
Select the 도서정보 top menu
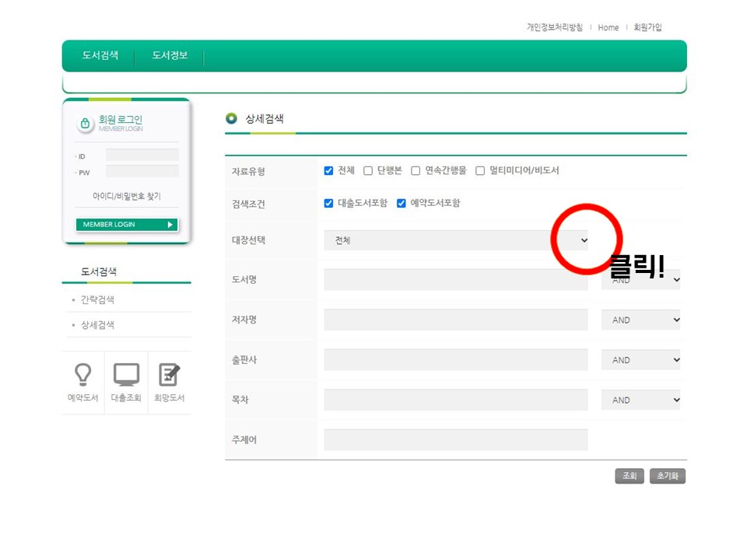[x=170, y=56]
